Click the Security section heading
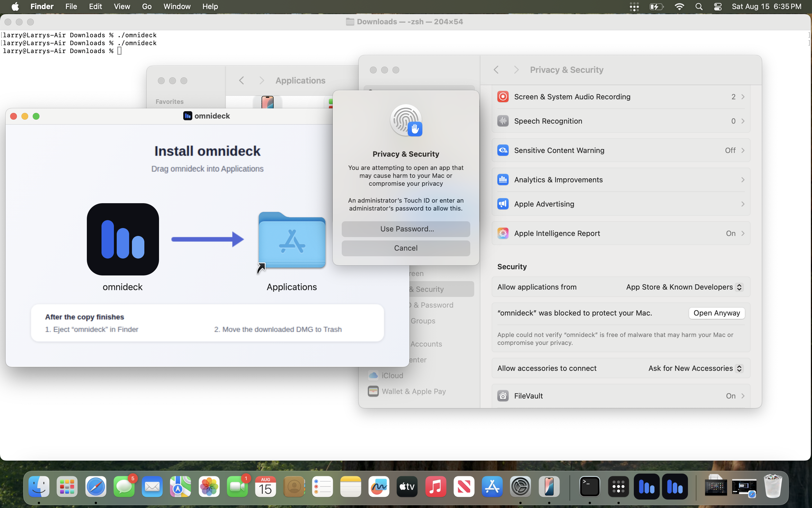The height and width of the screenshot is (508, 812). (512, 266)
